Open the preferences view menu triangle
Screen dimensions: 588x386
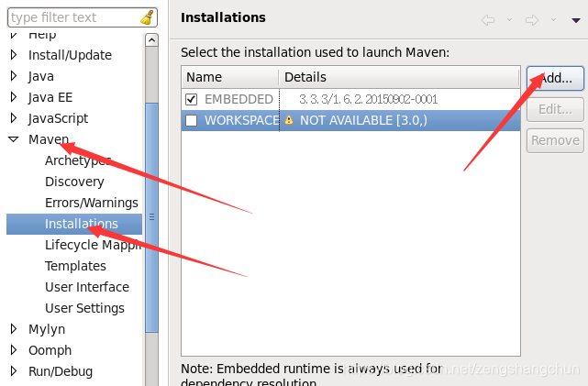pyautogui.click(x=576, y=20)
